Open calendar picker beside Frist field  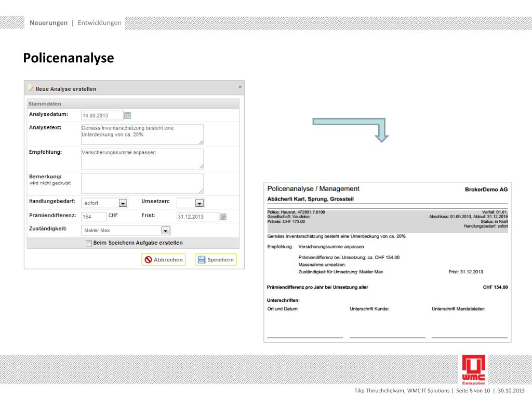pos(223,217)
